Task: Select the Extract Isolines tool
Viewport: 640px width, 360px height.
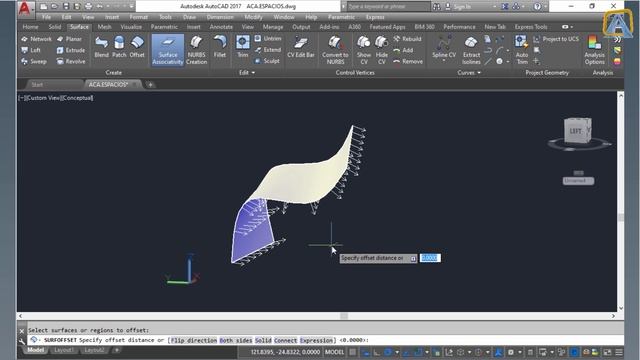Action: (471, 50)
